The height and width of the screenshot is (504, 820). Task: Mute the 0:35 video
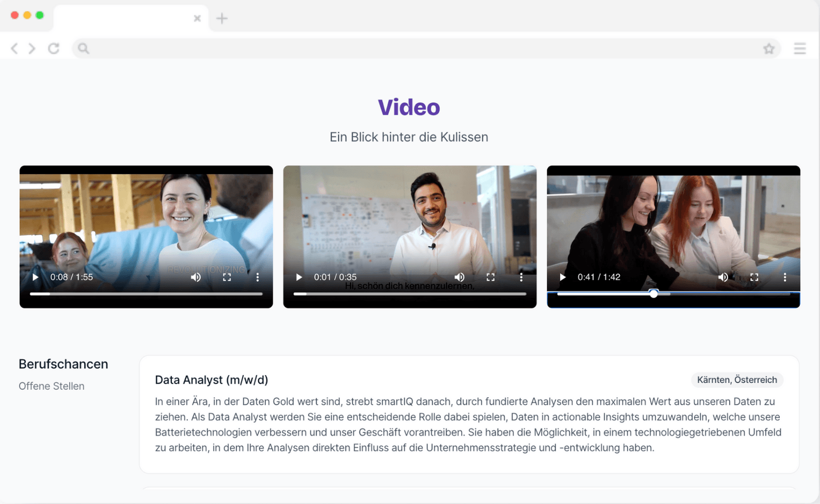pyautogui.click(x=460, y=277)
